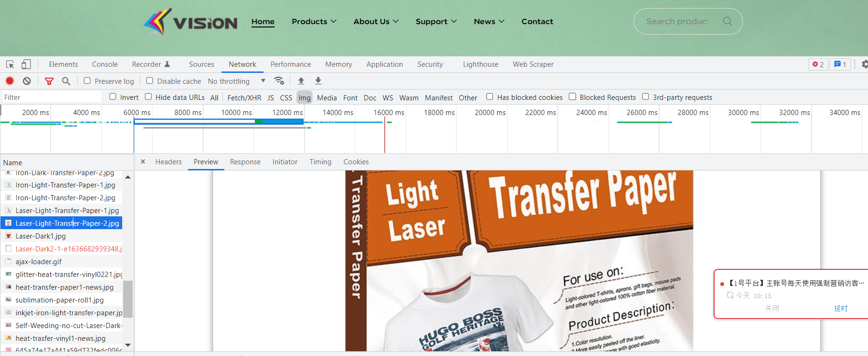Click the website search magnifier icon
The width and height of the screenshot is (868, 356).
[727, 21]
